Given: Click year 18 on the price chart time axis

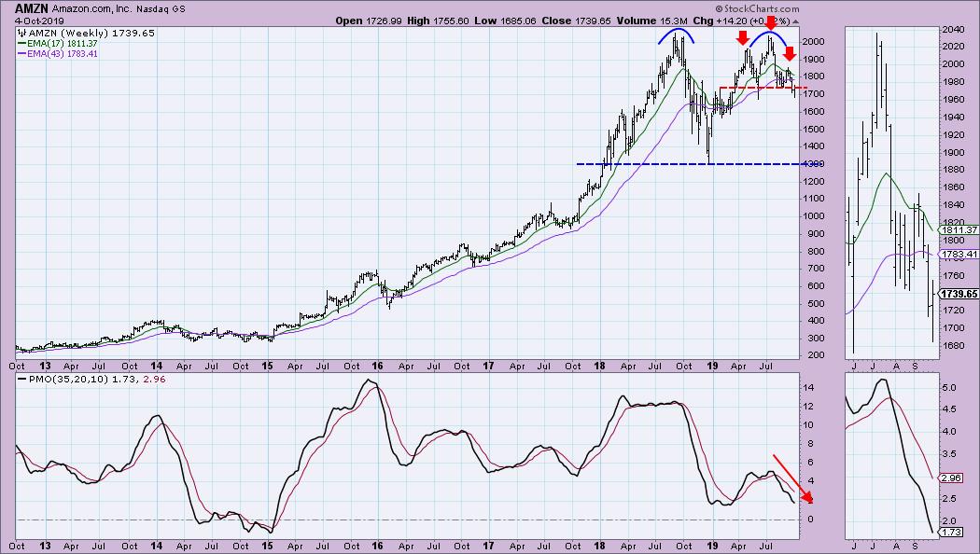Looking at the screenshot, I should tap(599, 366).
